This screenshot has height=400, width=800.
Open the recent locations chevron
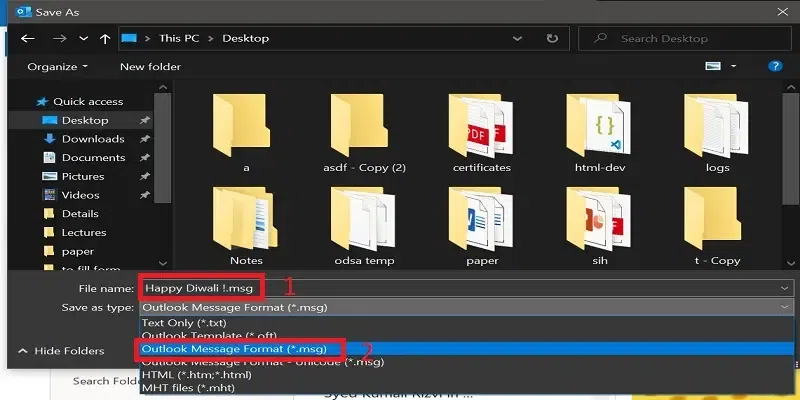84,39
